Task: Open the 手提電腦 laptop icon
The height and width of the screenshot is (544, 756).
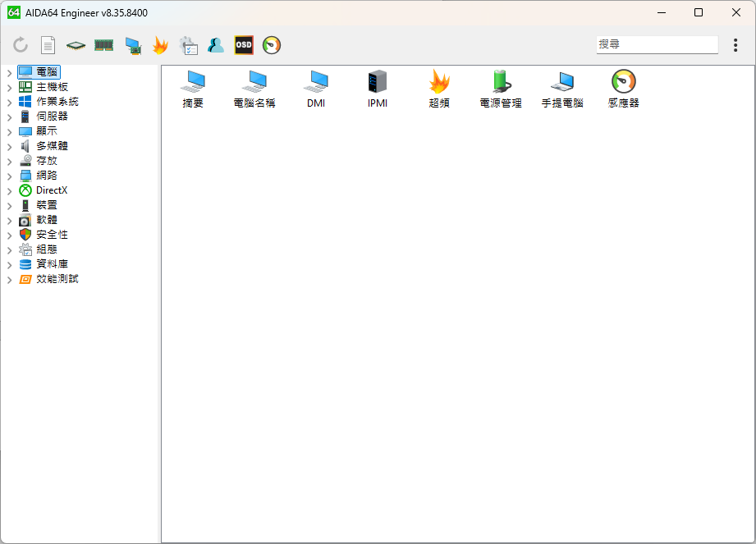Action: point(562,89)
